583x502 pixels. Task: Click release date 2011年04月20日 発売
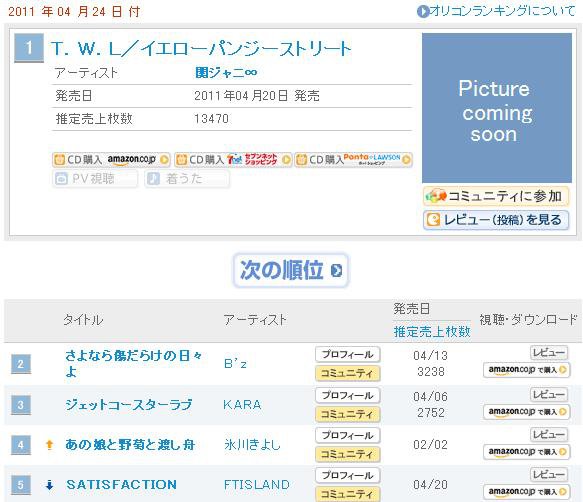coord(257,96)
